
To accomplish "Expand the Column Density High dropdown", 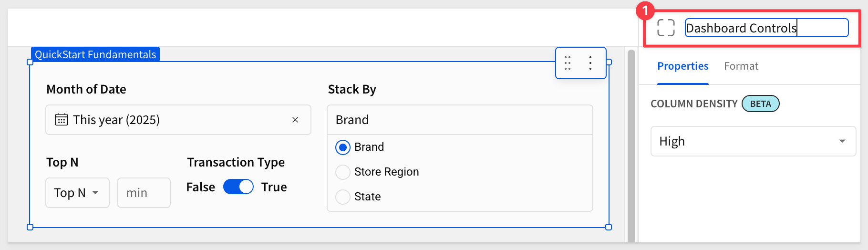I will point(753,141).
